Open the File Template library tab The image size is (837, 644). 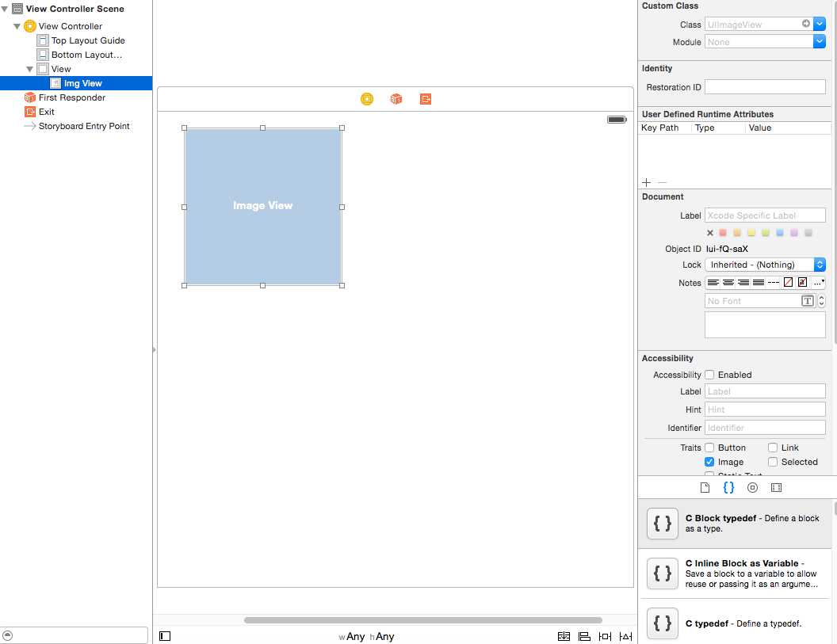705,487
